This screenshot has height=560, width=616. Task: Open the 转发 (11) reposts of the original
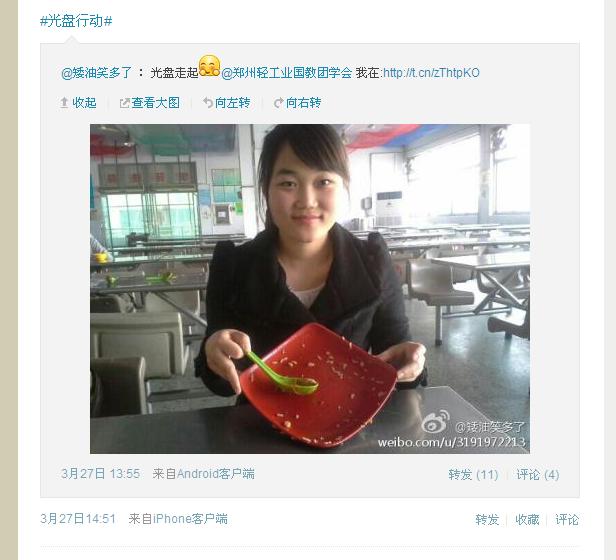click(x=473, y=475)
